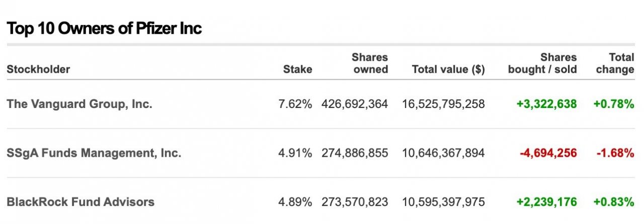Viewport: 644px width, 224px height.
Task: Click Vanguard's 426,692,364 shares owned
Action: (355, 104)
